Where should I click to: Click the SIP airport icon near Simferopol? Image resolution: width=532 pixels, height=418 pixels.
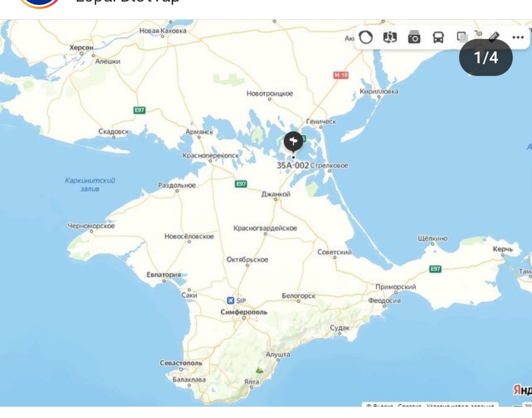tap(230, 301)
